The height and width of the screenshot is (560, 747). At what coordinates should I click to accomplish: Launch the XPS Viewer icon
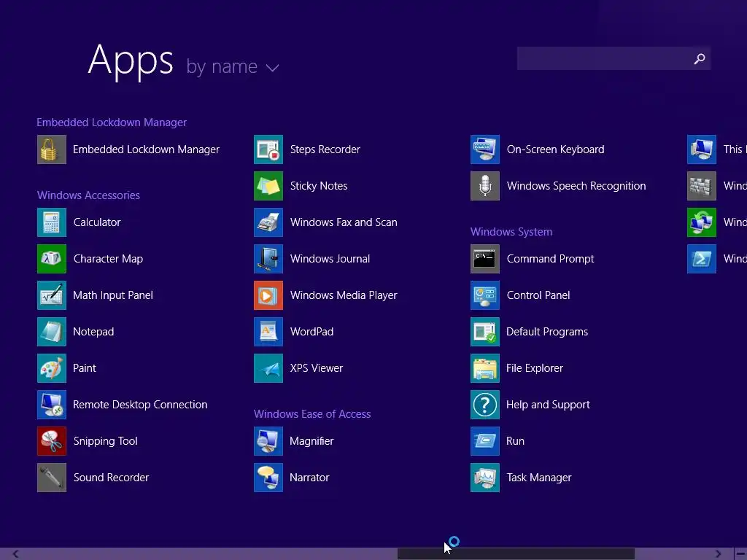pos(268,368)
